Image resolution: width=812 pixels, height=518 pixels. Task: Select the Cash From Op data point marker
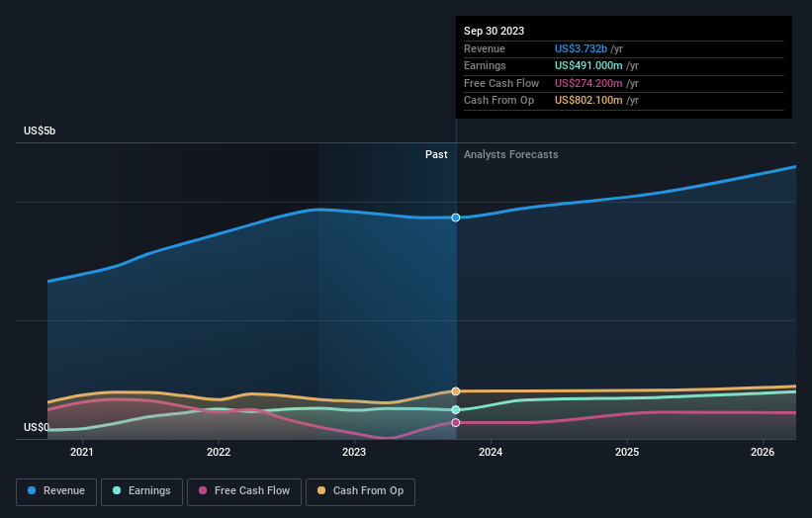click(456, 391)
